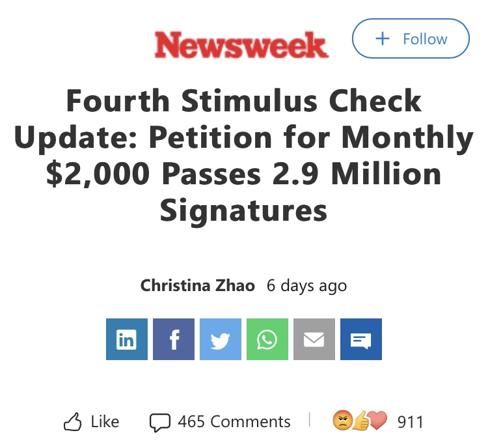488x448 pixels.
Task: Click the thumbs-up reaction emoji
Action: tap(360, 421)
